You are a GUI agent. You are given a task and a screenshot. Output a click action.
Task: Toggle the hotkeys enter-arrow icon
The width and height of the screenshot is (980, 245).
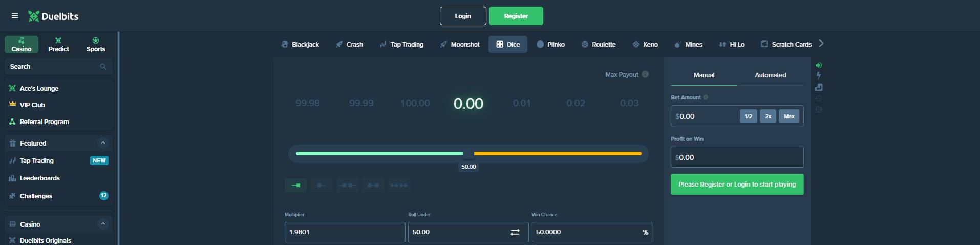click(x=819, y=87)
